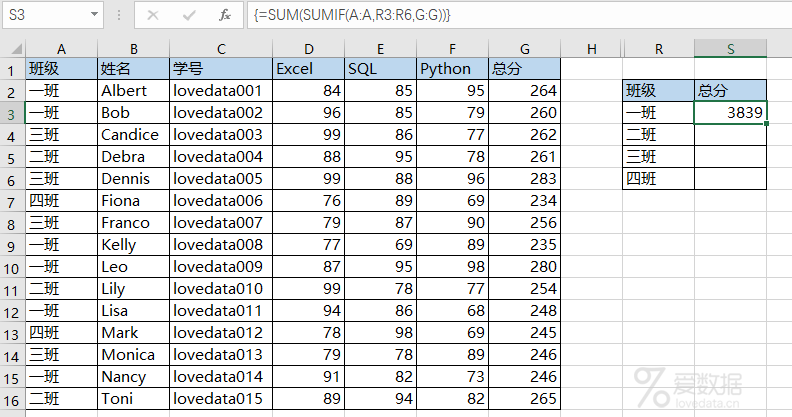Select 二班 cell in column R
Viewport: 792px width, 417px height.
tap(659, 135)
